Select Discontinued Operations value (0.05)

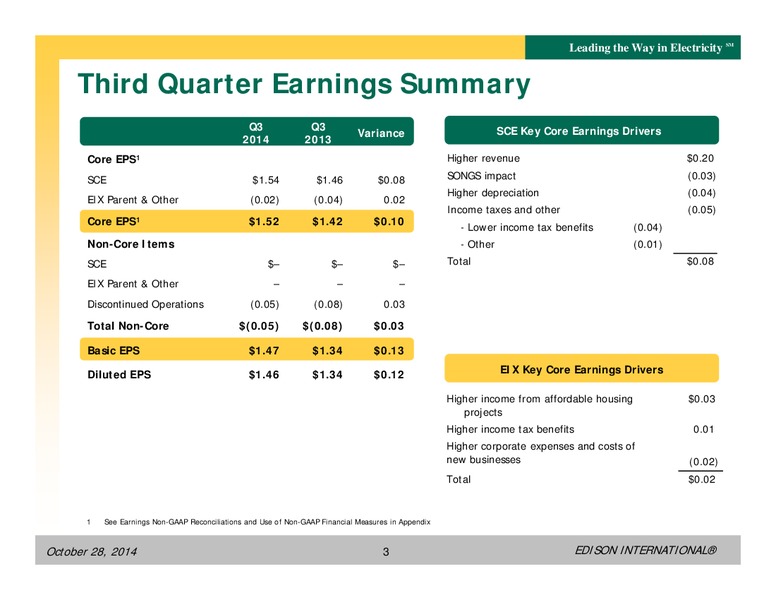[265, 304]
